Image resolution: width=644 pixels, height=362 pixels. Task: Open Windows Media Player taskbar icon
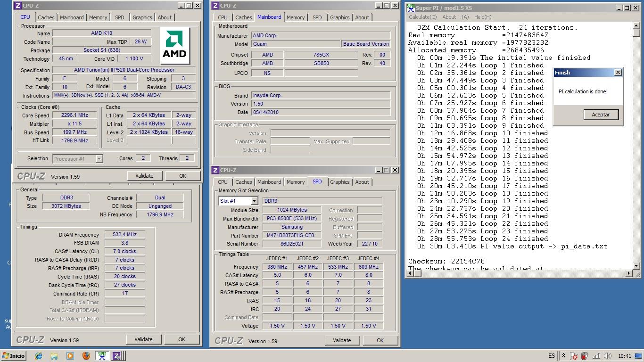pos(70,356)
